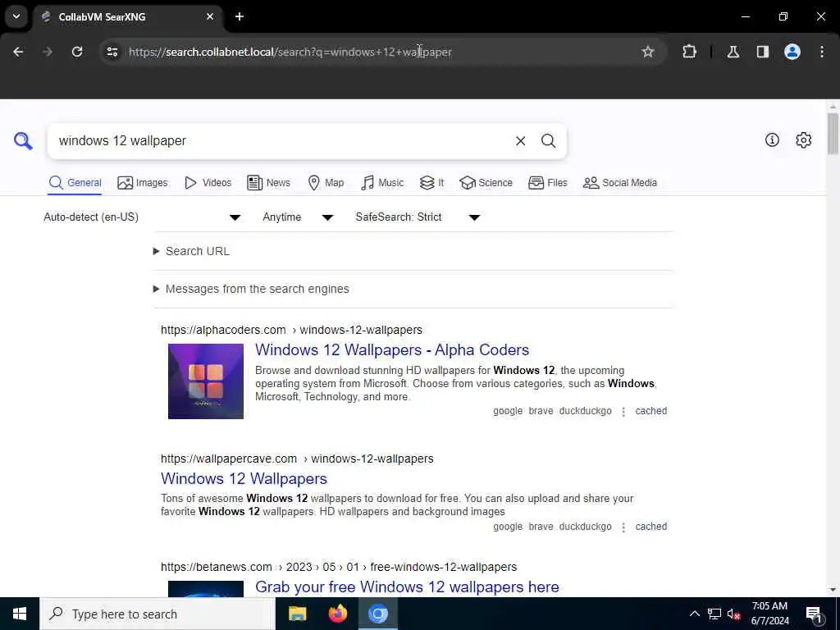Switch to the Files category tab
This screenshot has width=840, height=630.
click(x=547, y=183)
